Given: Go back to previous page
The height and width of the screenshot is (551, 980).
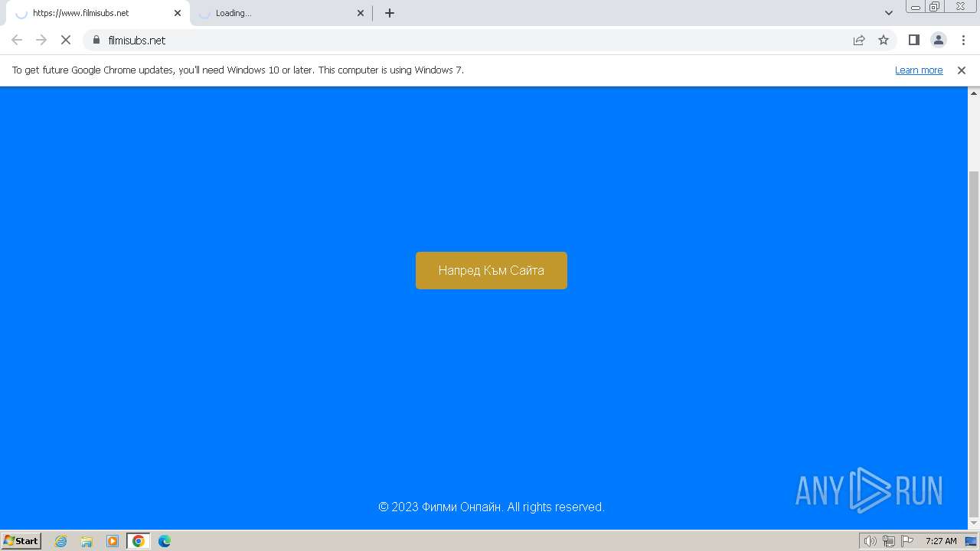Looking at the screenshot, I should (17, 40).
